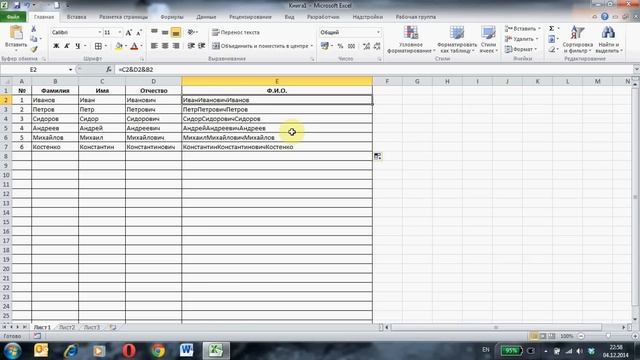Switch to sheet Лист3
This screenshot has width=640, height=360.
click(91, 327)
